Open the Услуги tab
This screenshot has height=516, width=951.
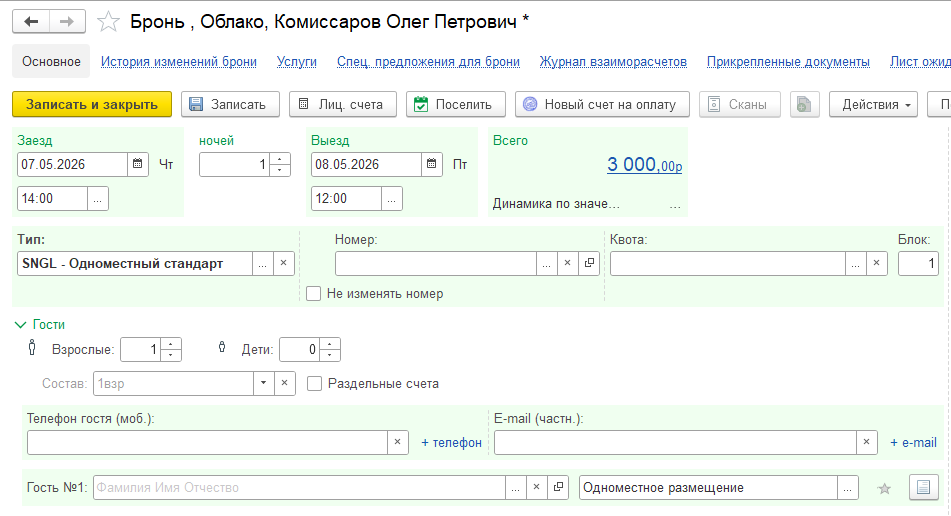(x=297, y=62)
